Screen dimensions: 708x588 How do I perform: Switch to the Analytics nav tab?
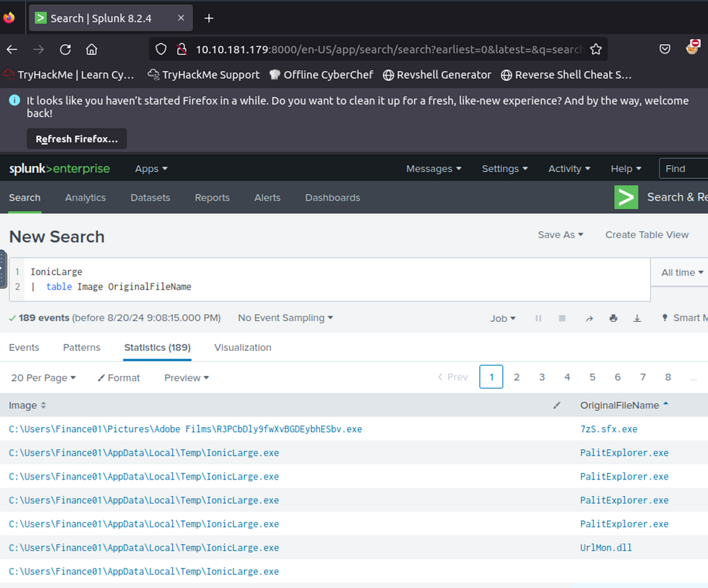coord(85,198)
